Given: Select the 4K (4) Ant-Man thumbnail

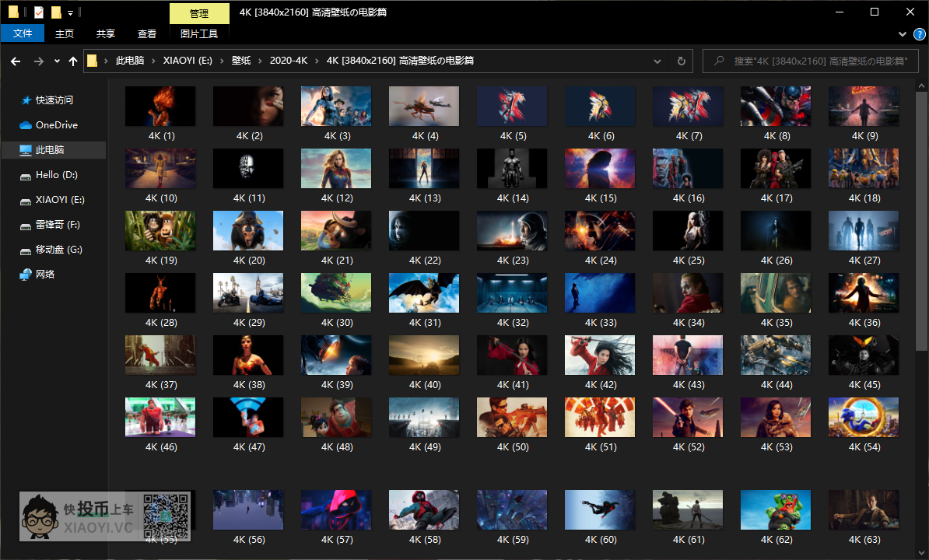Looking at the screenshot, I should click(423, 106).
